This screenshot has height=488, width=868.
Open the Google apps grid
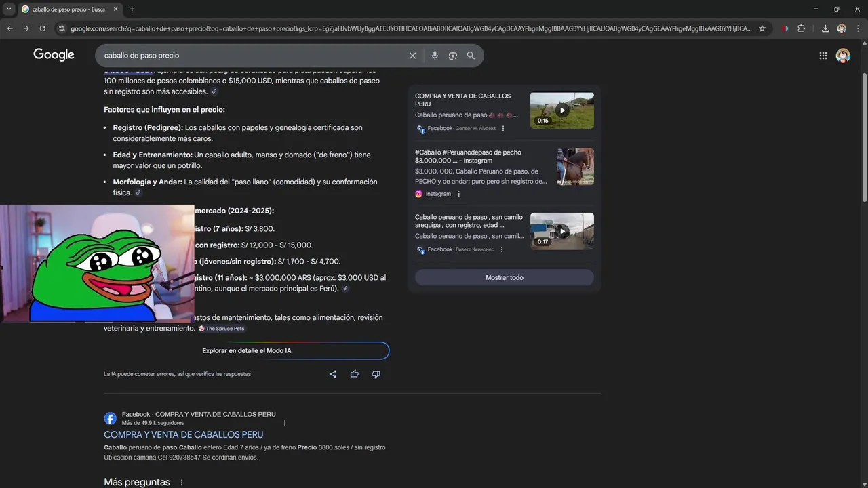(823, 56)
